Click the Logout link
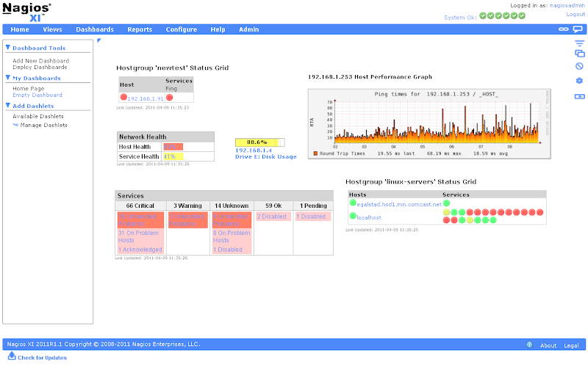The width and height of the screenshot is (588, 365). click(576, 14)
